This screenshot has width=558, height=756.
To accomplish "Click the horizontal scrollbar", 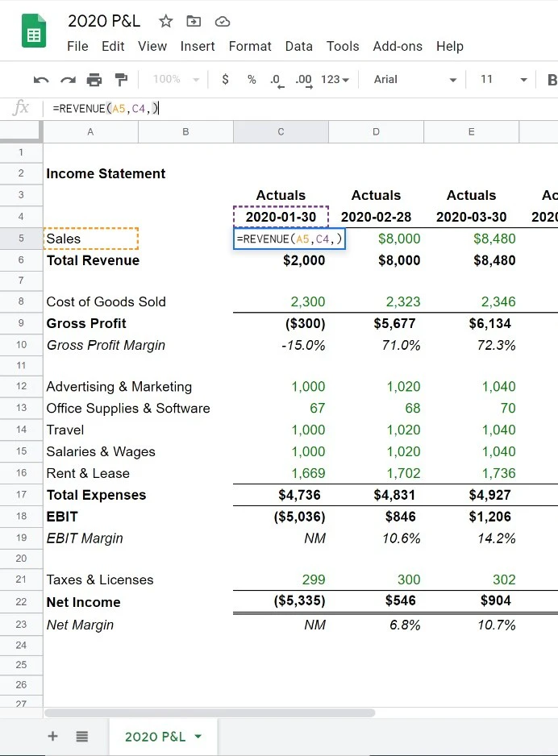I will coord(210,712).
